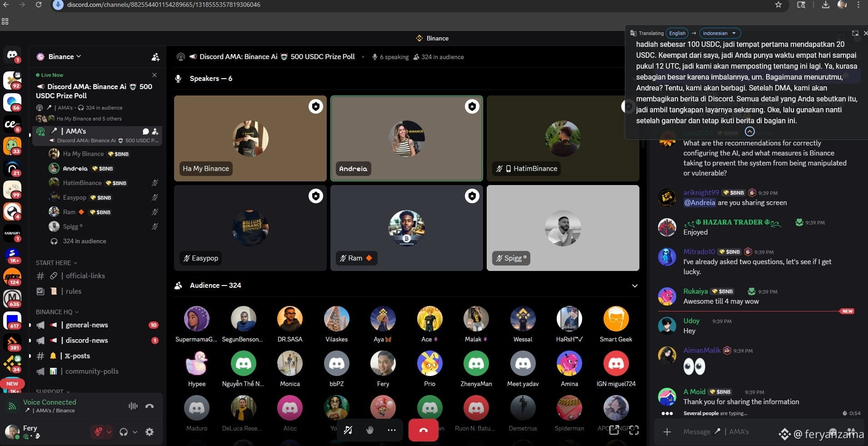Bookmark this page with star icon

point(778,5)
